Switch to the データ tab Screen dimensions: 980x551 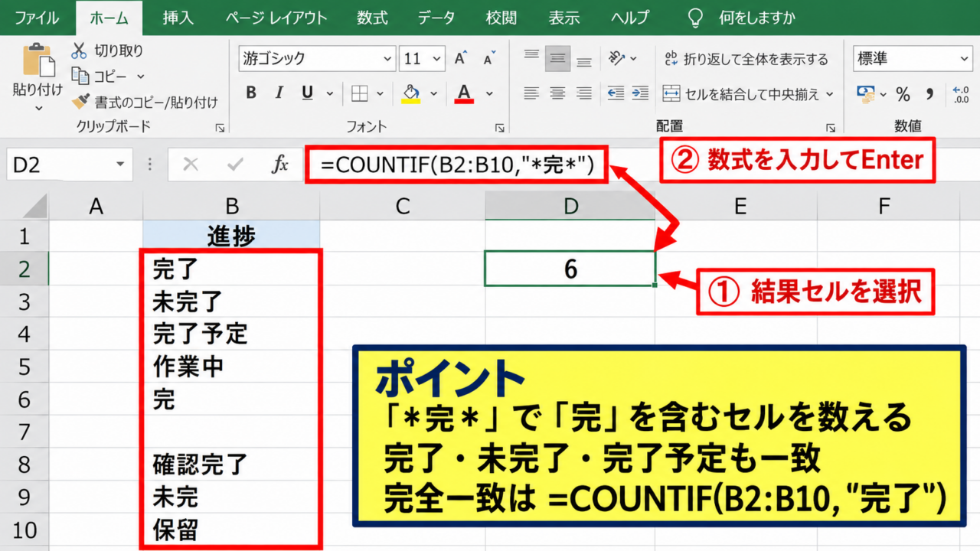click(436, 18)
